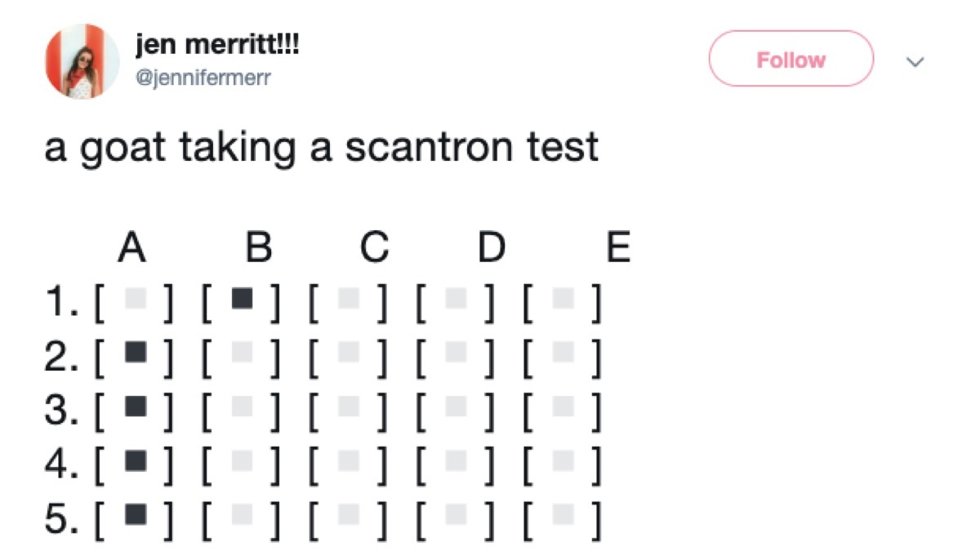Open the tweet options chevron
Image resolution: width=980 pixels, height=560 pixels.
915,60
